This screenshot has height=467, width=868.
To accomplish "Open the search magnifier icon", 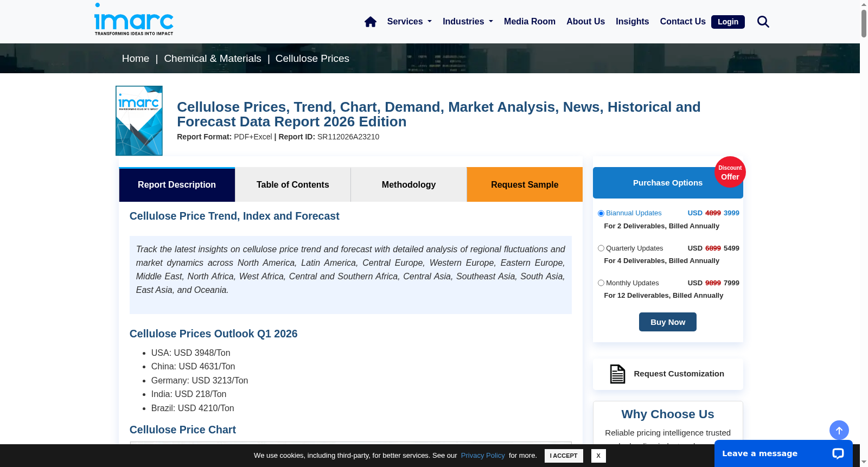I will [x=763, y=22].
